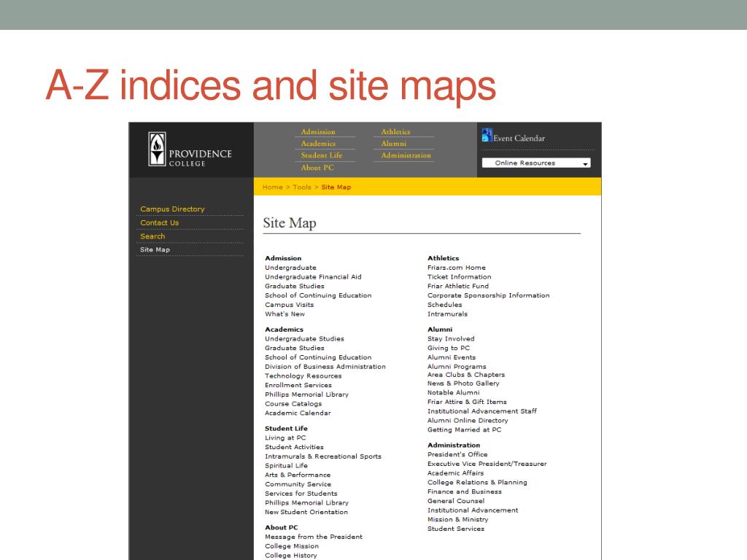Open the Academics menu item
Image resolution: width=747 pixels, height=560 pixels.
318,144
